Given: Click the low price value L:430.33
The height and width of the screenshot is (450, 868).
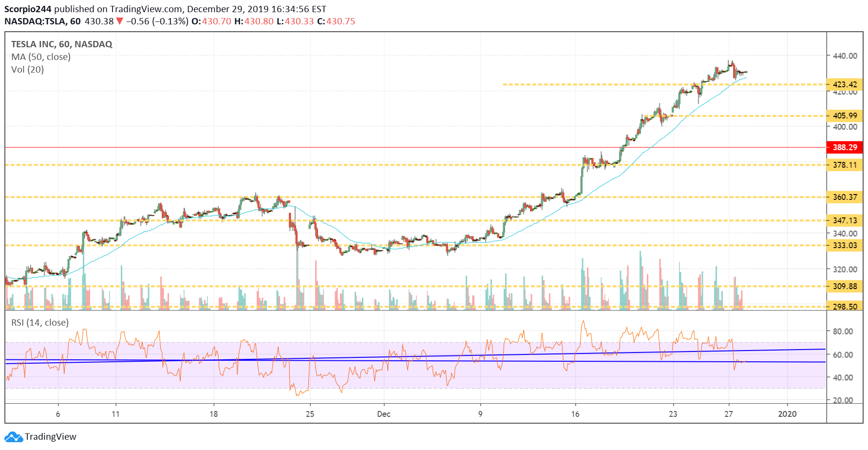Looking at the screenshot, I should (295, 21).
